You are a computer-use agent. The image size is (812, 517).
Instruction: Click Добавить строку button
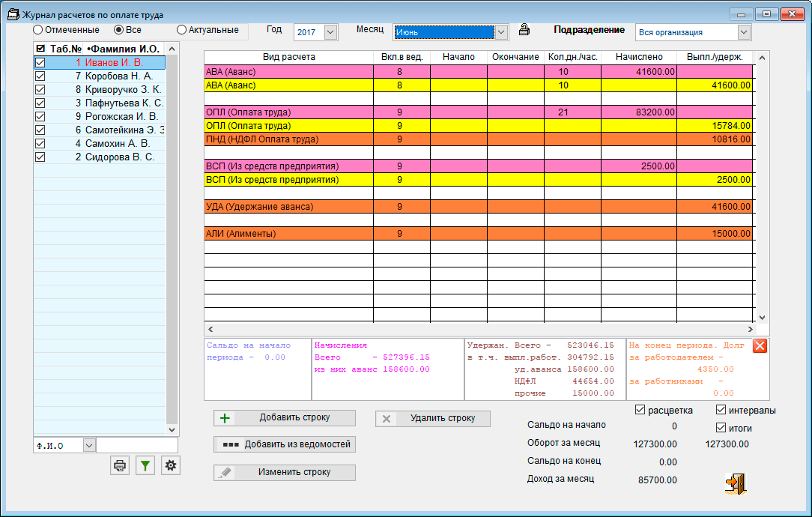[x=285, y=418]
